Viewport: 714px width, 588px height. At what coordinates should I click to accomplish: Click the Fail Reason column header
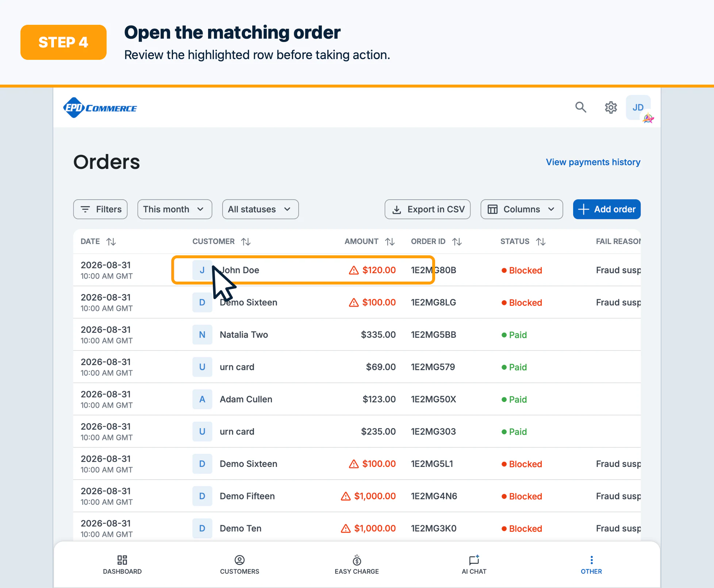(618, 241)
